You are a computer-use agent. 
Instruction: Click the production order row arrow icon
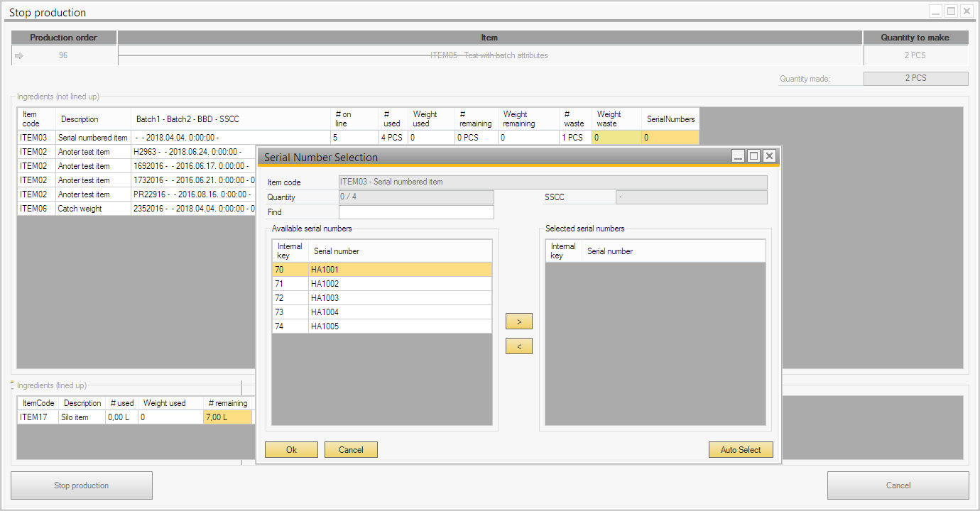(19, 55)
